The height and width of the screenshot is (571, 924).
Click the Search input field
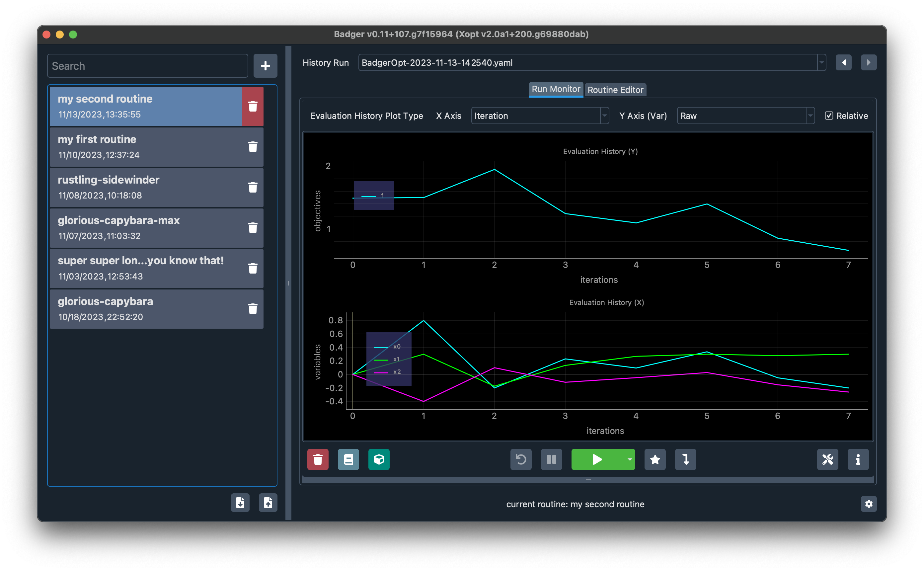click(x=148, y=66)
